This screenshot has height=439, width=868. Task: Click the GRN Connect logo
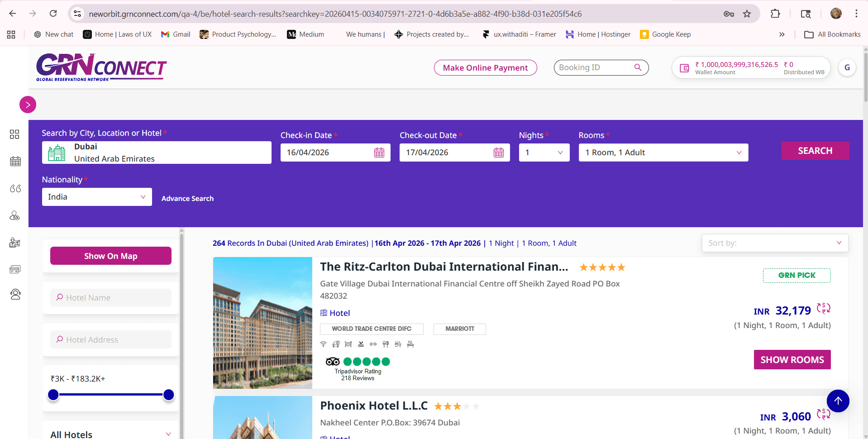tap(101, 67)
